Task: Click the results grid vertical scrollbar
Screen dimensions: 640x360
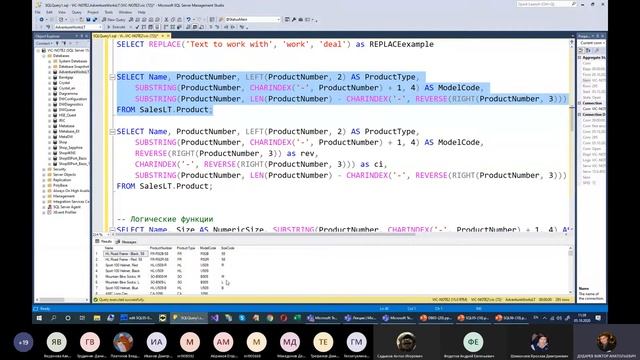Action: tap(571, 269)
